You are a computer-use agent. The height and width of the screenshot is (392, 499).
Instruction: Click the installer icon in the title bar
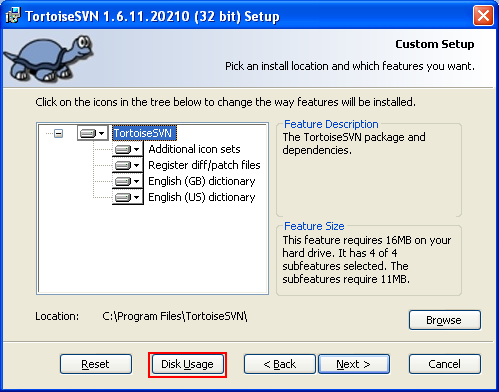(x=13, y=15)
